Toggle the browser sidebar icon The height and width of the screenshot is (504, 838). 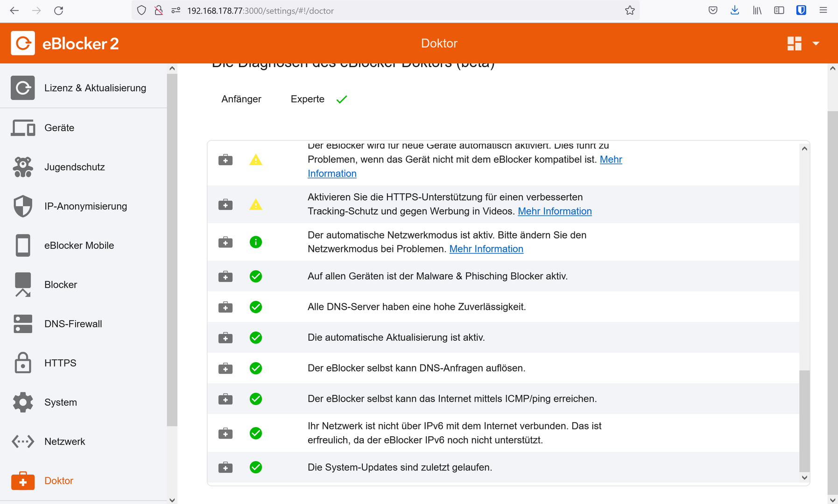tap(779, 11)
